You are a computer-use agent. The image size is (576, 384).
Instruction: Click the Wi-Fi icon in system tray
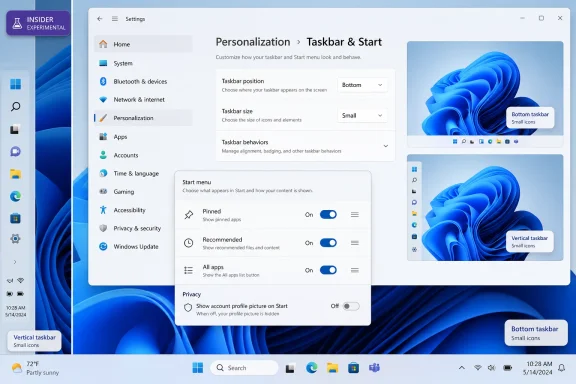point(478,368)
